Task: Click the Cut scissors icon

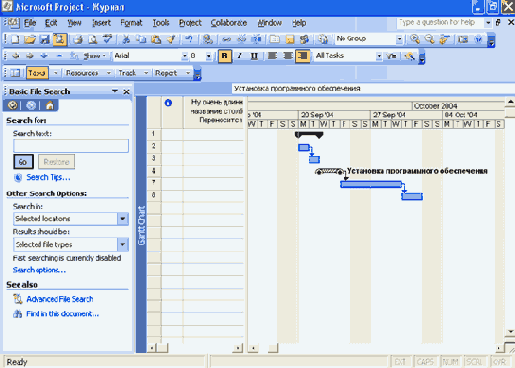Action: click(126, 39)
